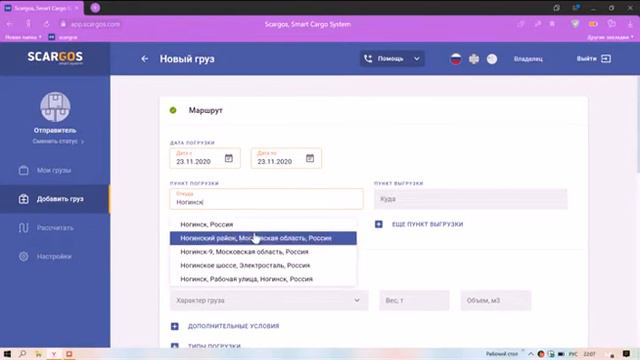
Task: Show hidden system tray icons
Action: click(x=531, y=354)
